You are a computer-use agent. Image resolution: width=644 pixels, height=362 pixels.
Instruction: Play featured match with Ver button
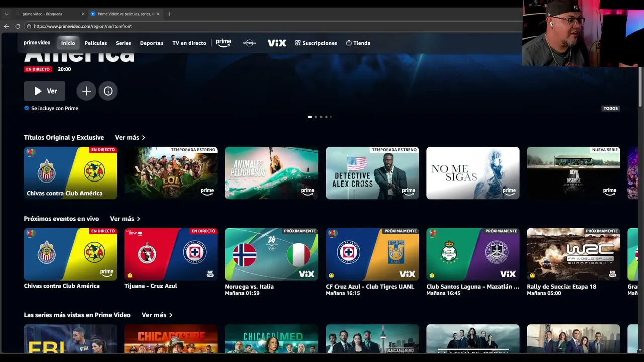pyautogui.click(x=44, y=91)
